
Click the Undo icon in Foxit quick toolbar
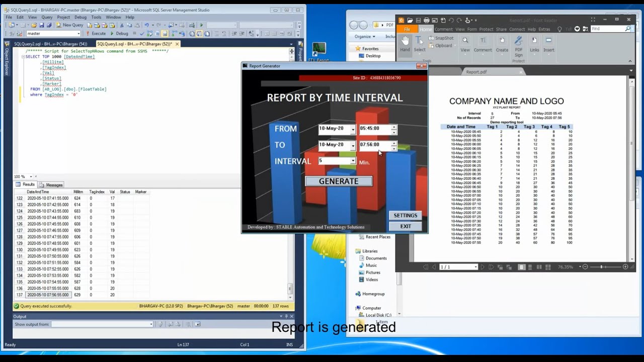(x=451, y=21)
